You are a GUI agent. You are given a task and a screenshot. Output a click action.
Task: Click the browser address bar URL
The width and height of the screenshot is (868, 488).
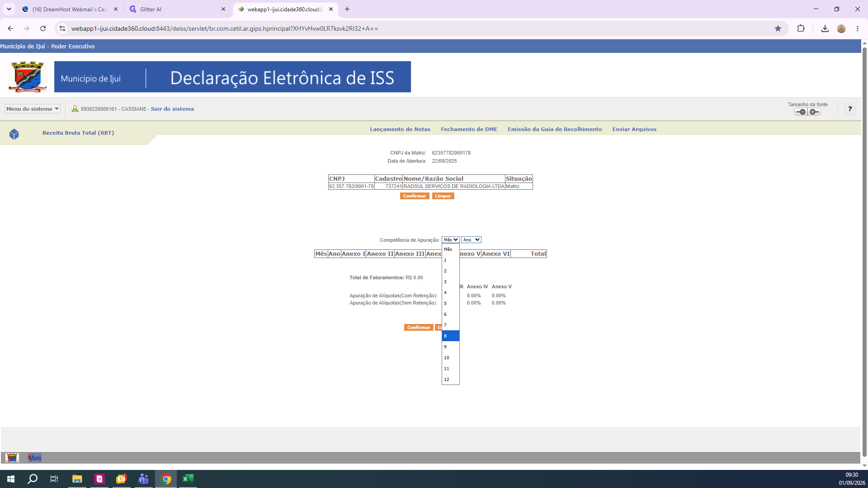pos(225,28)
